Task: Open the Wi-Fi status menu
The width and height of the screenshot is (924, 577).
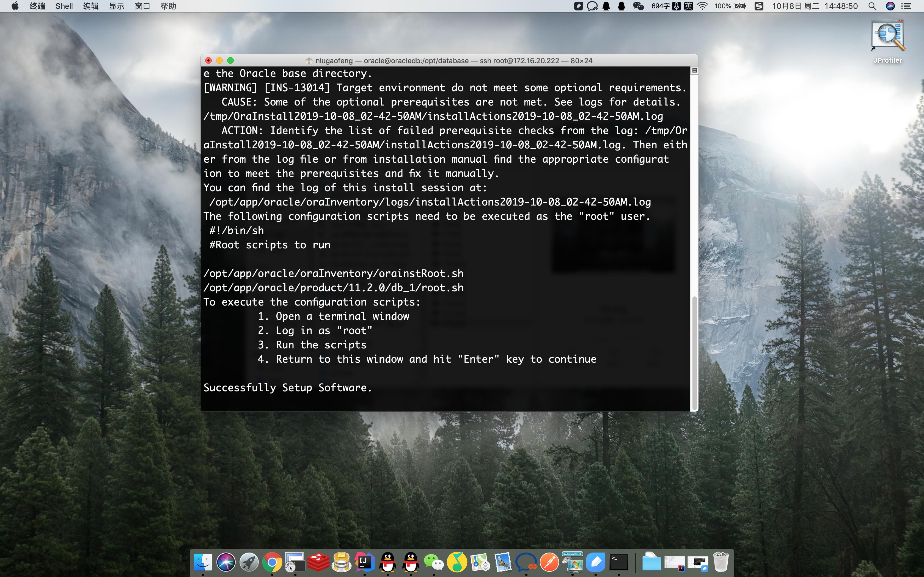Action: pos(703,6)
